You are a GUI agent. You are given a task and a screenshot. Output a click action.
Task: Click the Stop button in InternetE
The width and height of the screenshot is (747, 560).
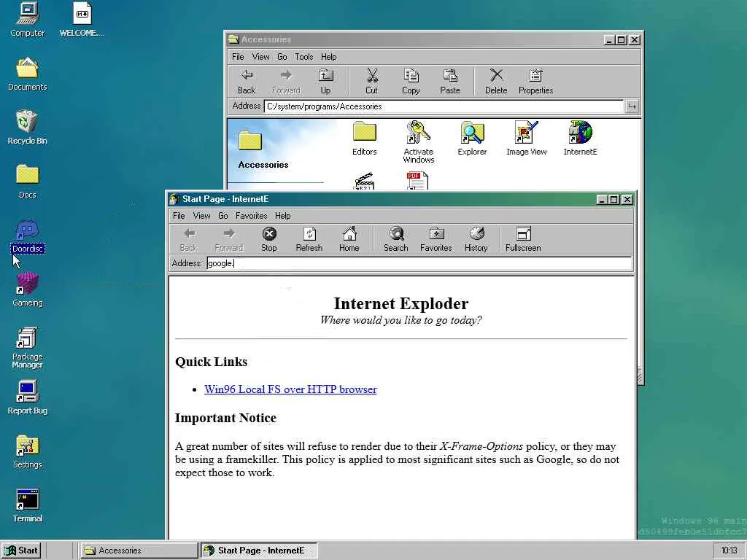pos(268,239)
